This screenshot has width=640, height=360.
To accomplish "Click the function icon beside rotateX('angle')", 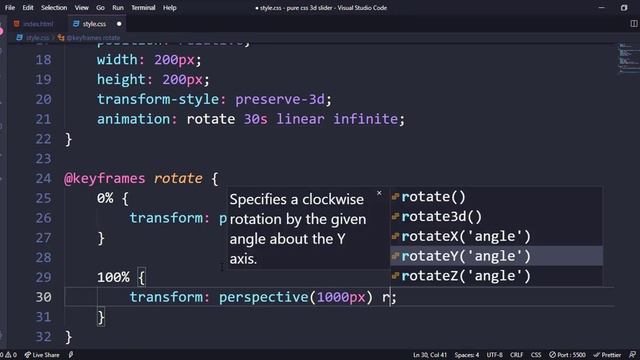I will [395, 236].
